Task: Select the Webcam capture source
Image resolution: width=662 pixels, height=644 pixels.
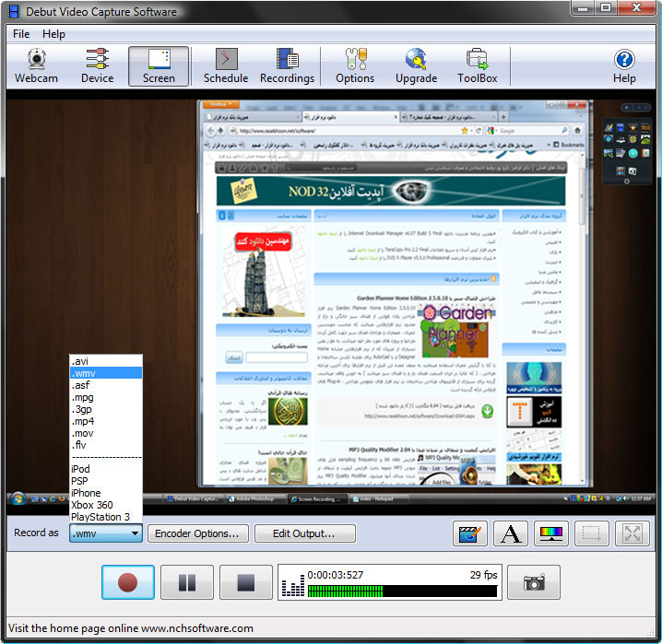Action: coord(37,66)
